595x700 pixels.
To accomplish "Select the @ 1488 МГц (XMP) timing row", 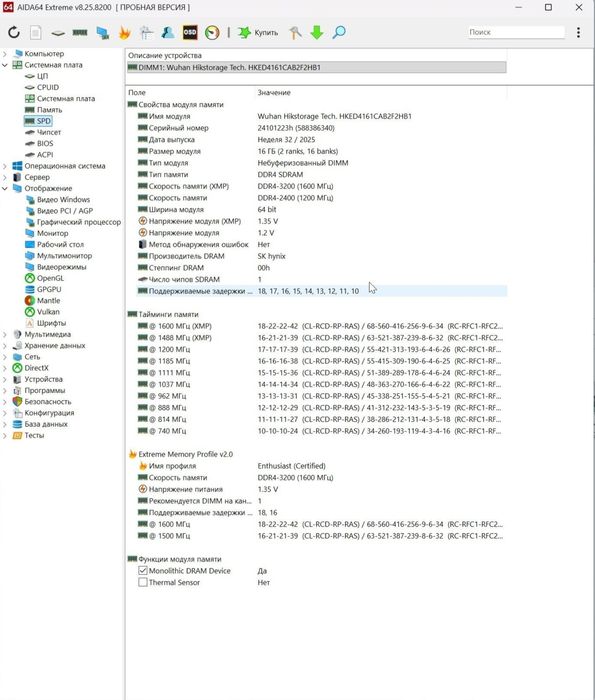I will [321, 338].
